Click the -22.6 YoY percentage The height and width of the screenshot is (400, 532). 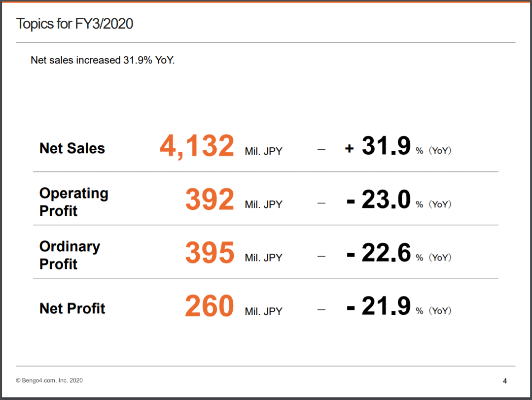coord(379,253)
